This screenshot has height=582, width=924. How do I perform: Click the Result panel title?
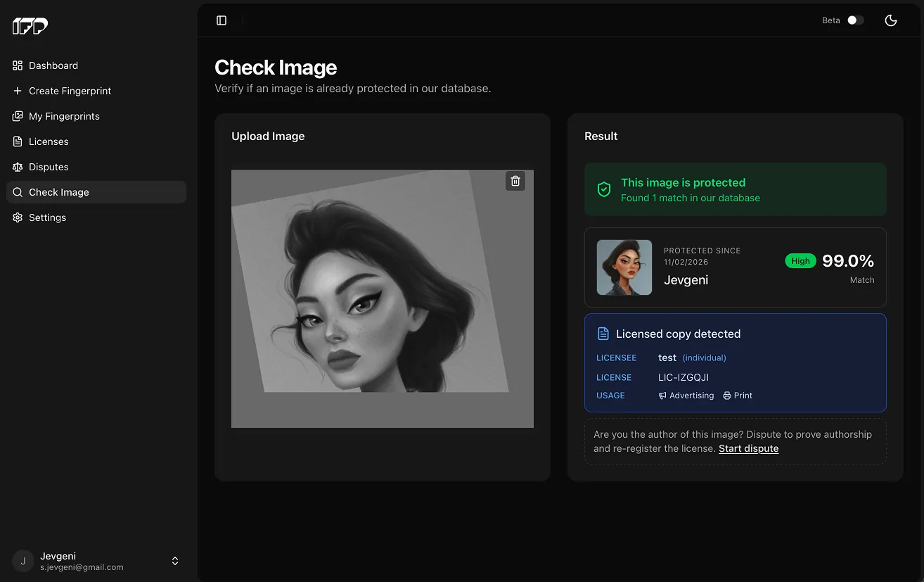point(601,137)
